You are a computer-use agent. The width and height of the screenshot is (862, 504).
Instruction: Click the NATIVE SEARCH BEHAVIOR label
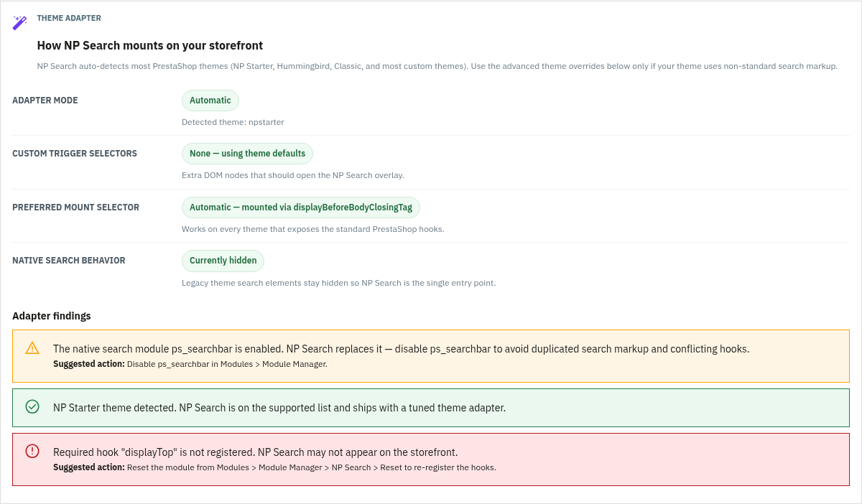coord(69,261)
